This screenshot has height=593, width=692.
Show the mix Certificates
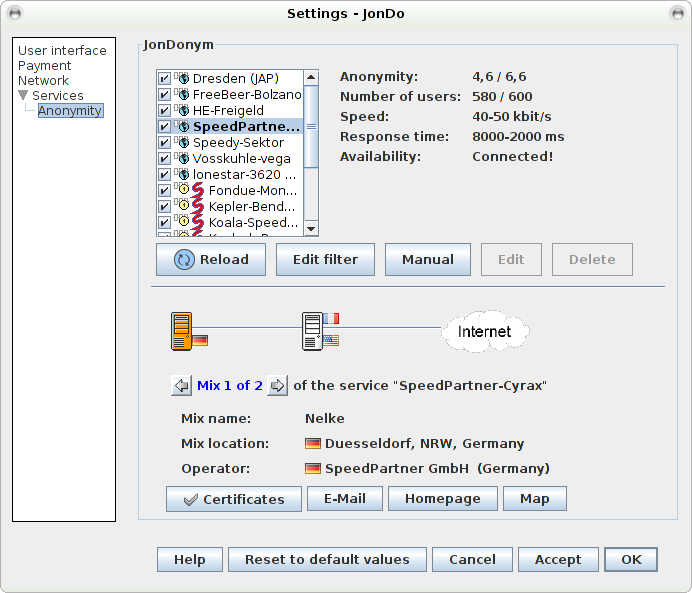234,499
